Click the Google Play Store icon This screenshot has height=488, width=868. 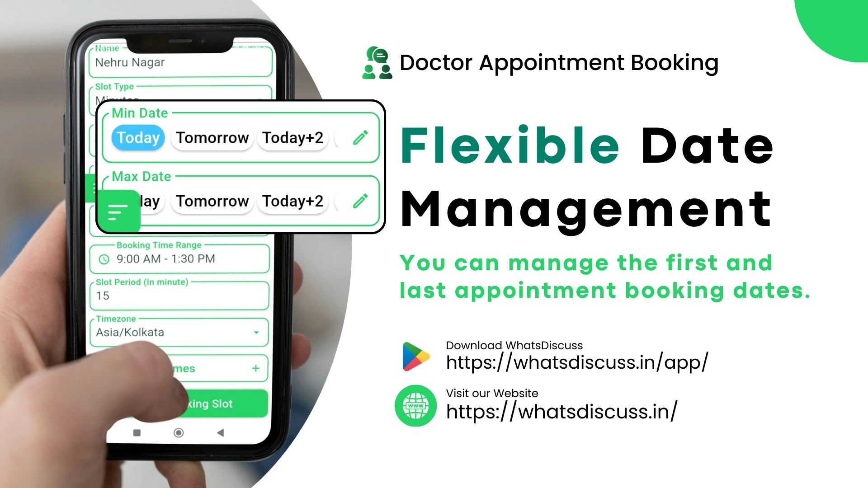click(413, 355)
